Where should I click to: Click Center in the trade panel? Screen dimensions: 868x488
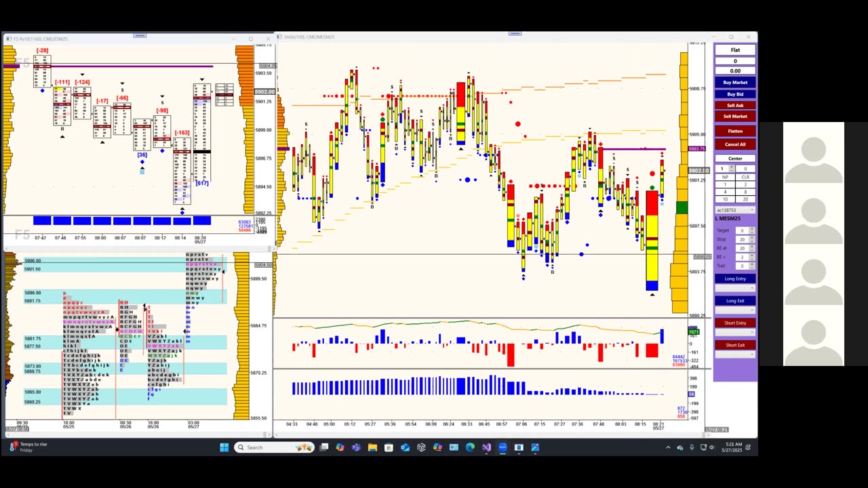click(735, 159)
